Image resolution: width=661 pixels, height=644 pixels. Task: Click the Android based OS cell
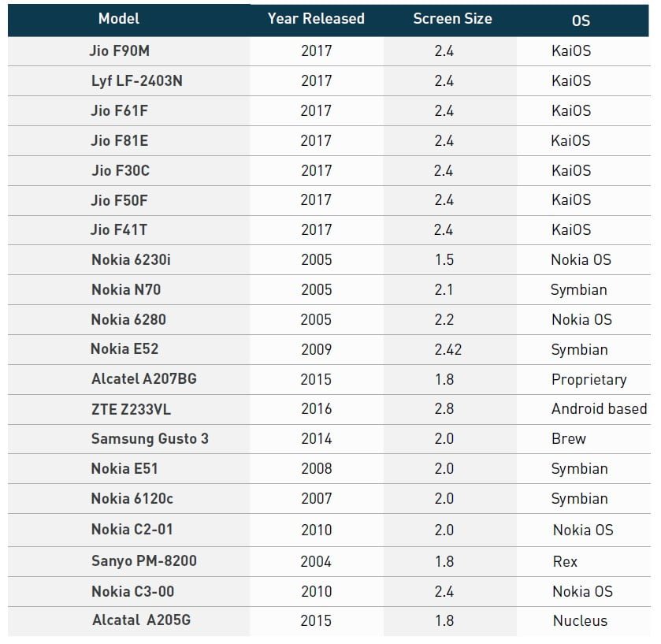(599, 409)
